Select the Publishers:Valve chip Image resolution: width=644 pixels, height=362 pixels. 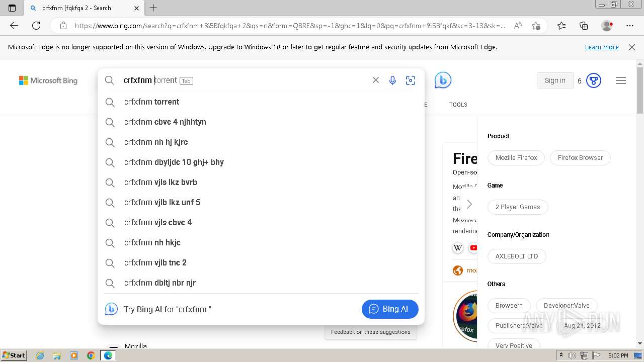(519, 325)
